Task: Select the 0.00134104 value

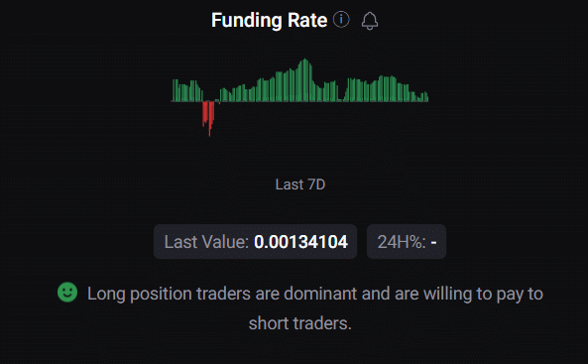Action: point(300,242)
